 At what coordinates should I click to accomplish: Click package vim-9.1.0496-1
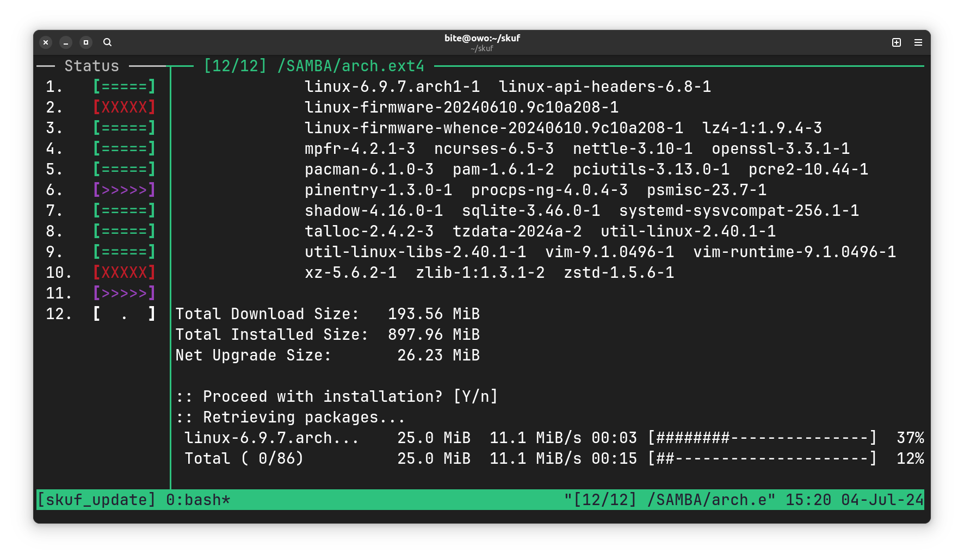pos(609,252)
